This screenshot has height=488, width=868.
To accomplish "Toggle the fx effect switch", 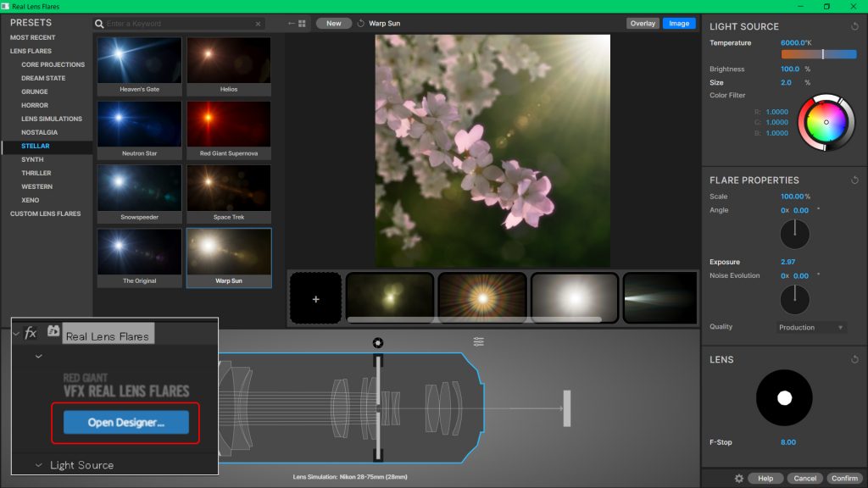I will click(x=31, y=333).
